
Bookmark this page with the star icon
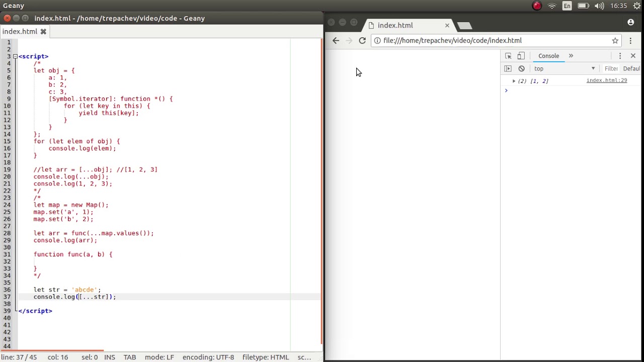point(615,41)
